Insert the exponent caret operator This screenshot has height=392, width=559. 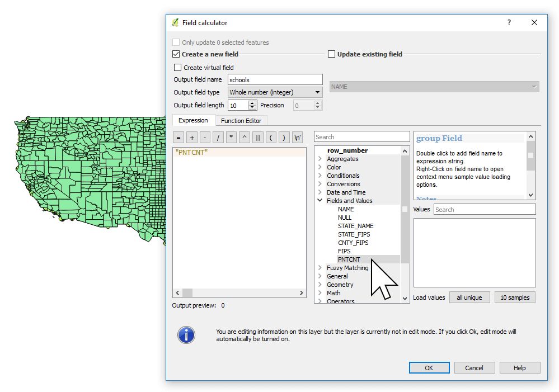244,137
